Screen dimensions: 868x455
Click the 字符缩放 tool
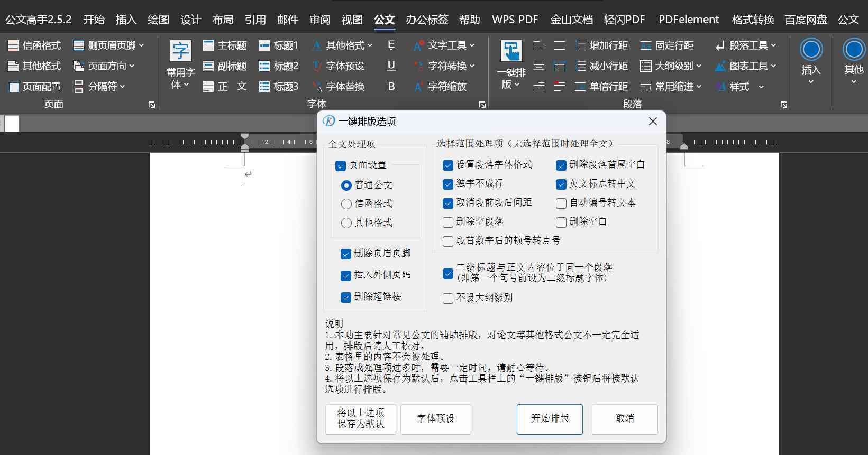[x=440, y=87]
